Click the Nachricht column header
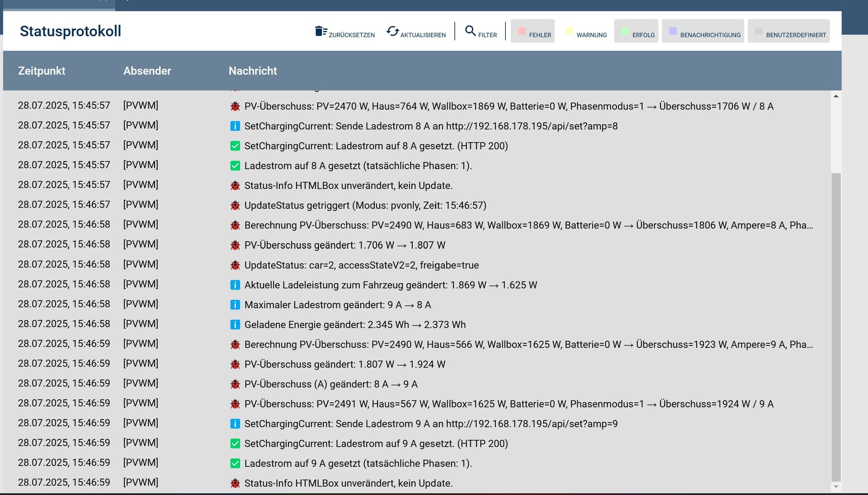Viewport: 868px width, 495px height. [x=253, y=71]
